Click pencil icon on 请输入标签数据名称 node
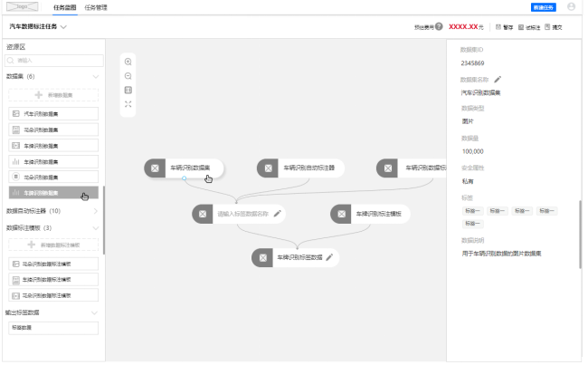 (x=278, y=215)
